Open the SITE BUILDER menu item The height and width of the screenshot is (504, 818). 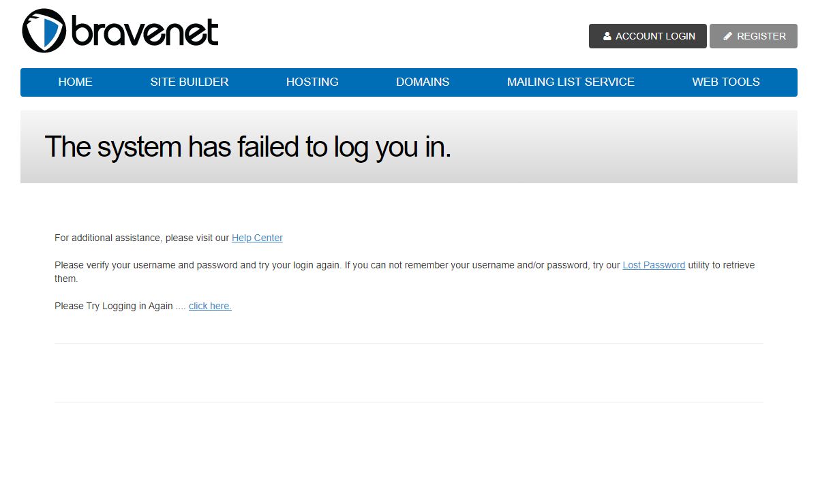pos(190,82)
